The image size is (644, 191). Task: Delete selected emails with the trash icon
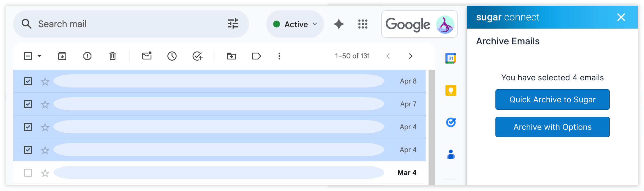coord(113,56)
